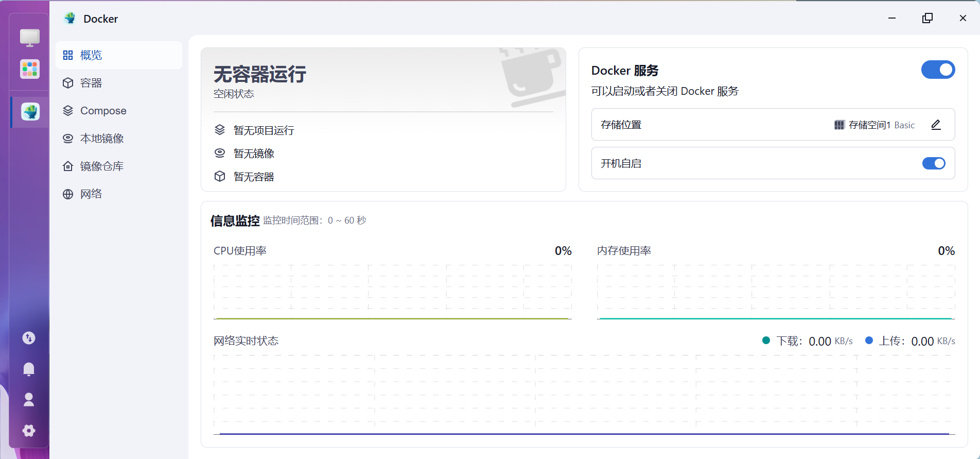Screen dimensions: 980x459
Task: Click the CPU usage chart
Action: pyautogui.click(x=392, y=292)
